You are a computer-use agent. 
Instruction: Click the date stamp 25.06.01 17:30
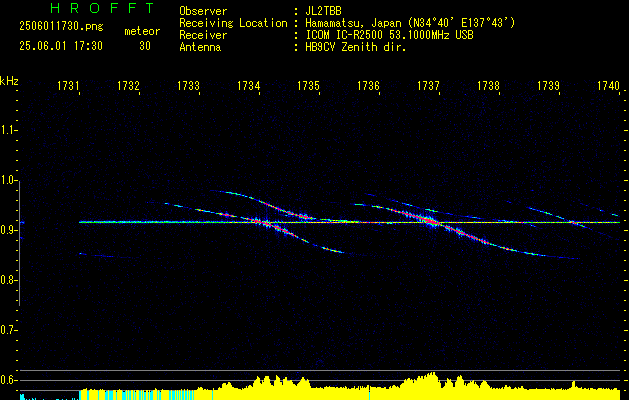61,46
